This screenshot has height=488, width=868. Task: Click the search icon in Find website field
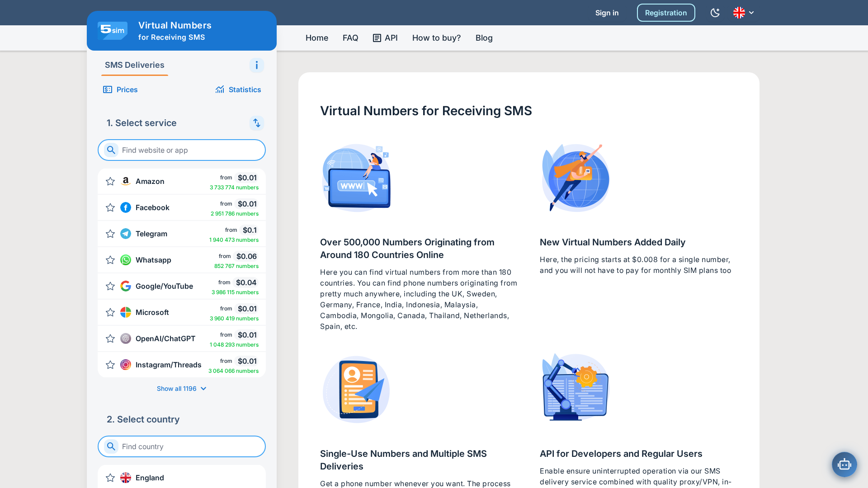[111, 150]
